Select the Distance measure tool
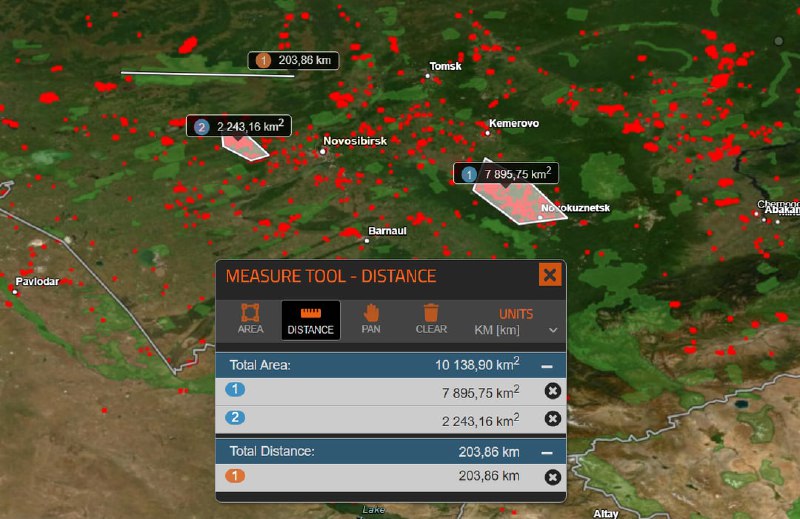This screenshot has width=800, height=519. (311, 320)
